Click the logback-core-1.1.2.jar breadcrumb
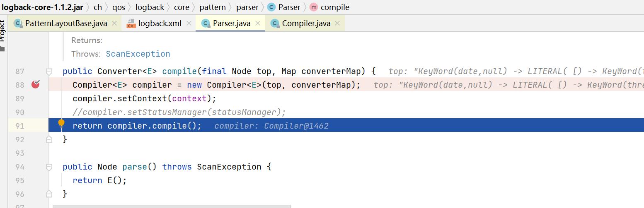This screenshot has height=208, width=644. tap(42, 7)
